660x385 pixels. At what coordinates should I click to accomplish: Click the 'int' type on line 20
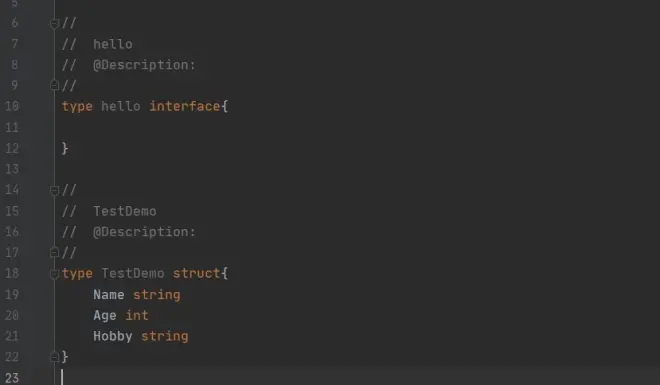pos(137,315)
